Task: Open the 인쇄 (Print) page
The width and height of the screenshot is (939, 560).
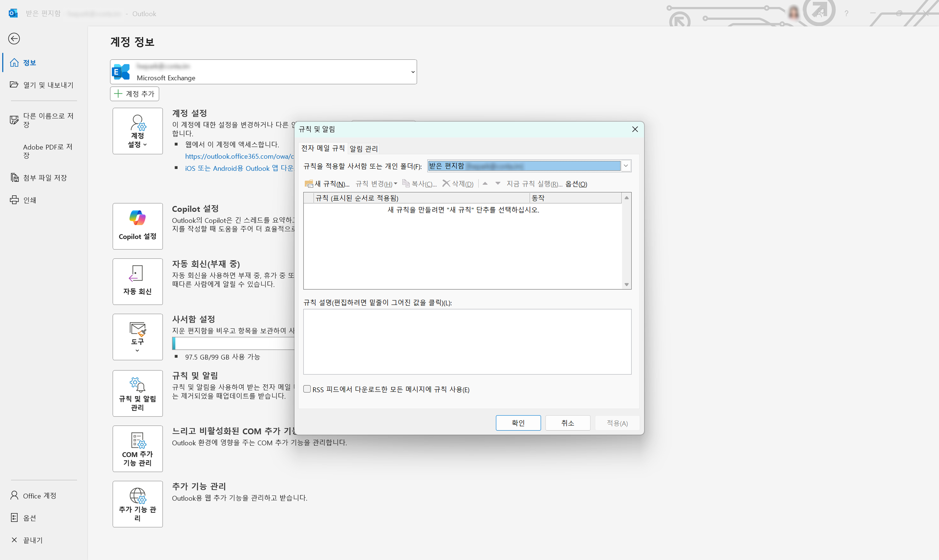Action: coord(23,200)
